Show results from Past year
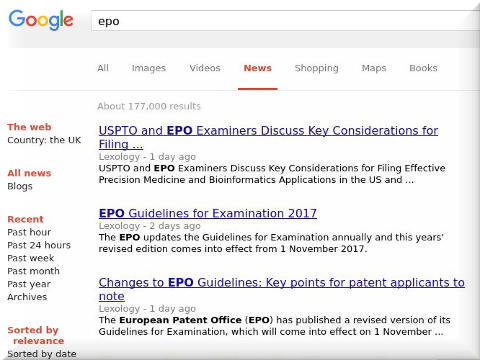The height and width of the screenshot is (360, 480). pos(29,284)
